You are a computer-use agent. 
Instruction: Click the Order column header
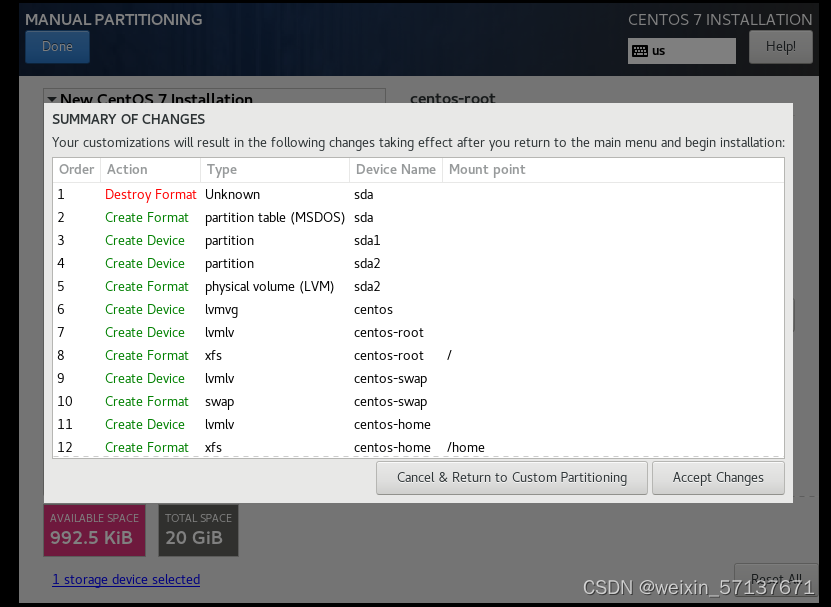click(x=76, y=170)
